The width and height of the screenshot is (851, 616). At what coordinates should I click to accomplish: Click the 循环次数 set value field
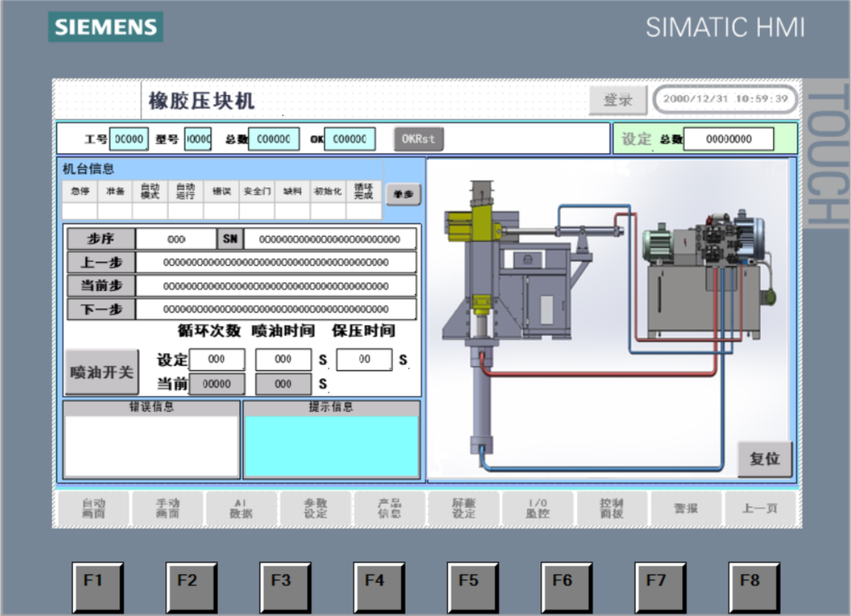(216, 359)
